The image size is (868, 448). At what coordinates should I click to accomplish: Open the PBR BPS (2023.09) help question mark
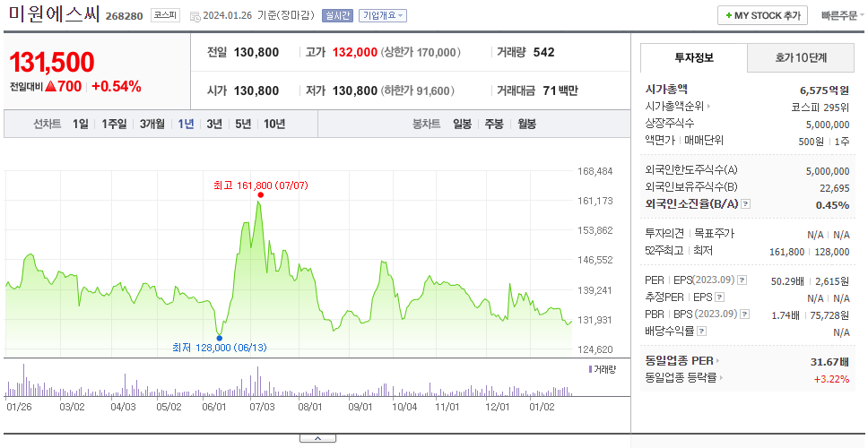click(745, 314)
